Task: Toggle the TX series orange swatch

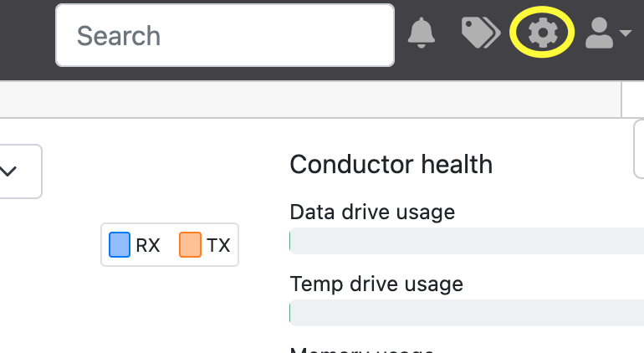Action: 190,244
